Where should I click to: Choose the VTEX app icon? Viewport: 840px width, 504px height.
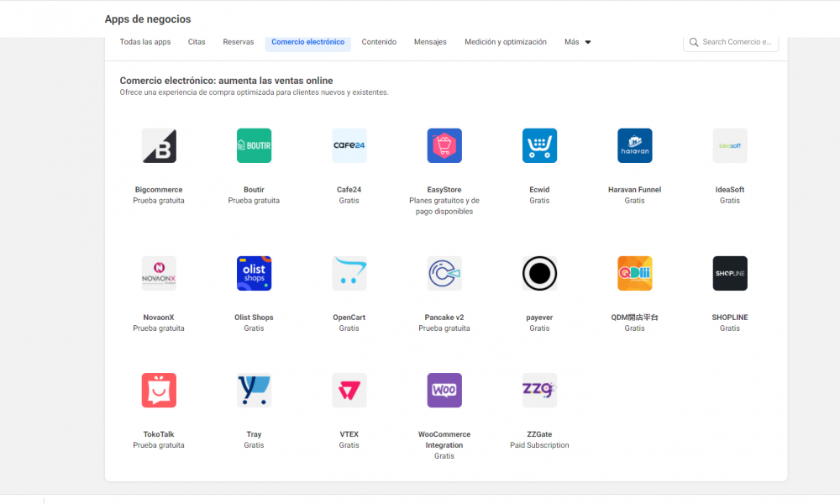349,390
